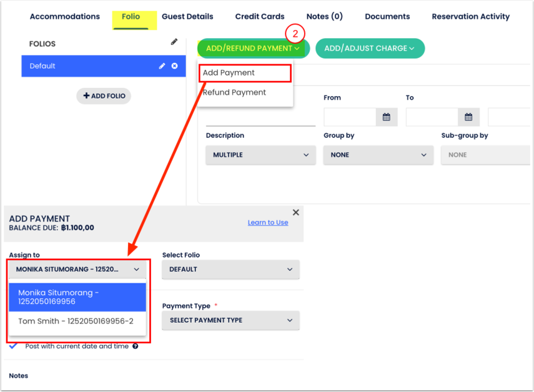The image size is (534, 392).
Task: Switch to the Folio tab
Action: pyautogui.click(x=131, y=16)
